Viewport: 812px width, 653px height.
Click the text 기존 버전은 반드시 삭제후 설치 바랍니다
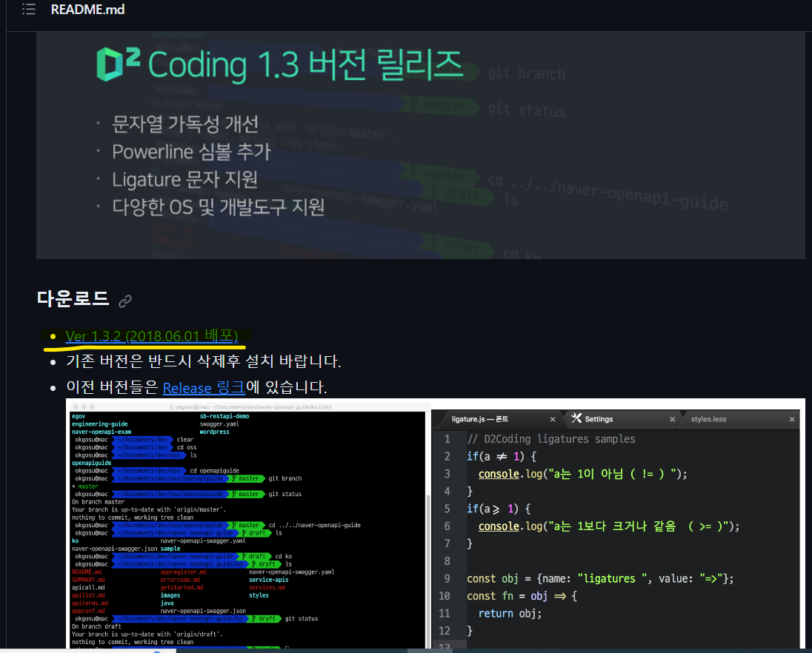point(204,361)
